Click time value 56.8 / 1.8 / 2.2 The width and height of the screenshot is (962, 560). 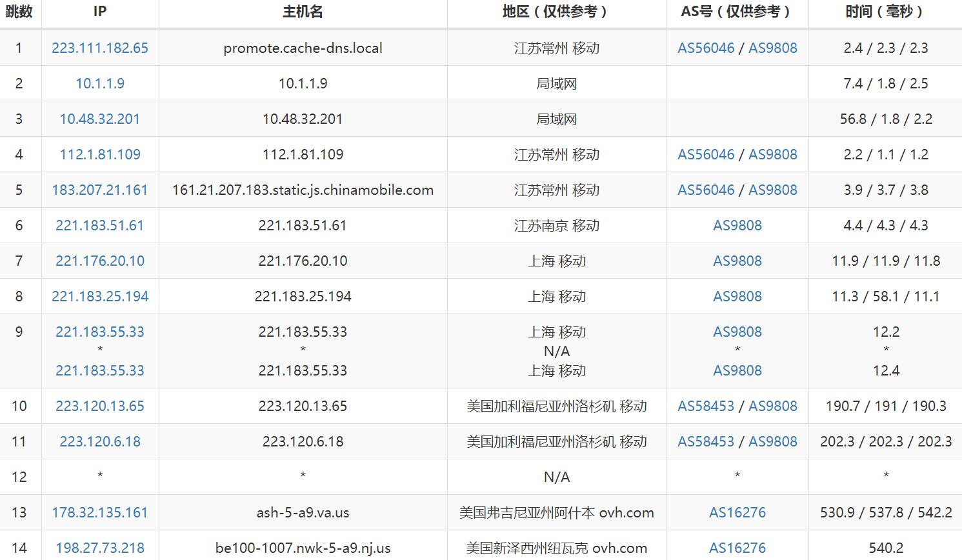pos(886,119)
